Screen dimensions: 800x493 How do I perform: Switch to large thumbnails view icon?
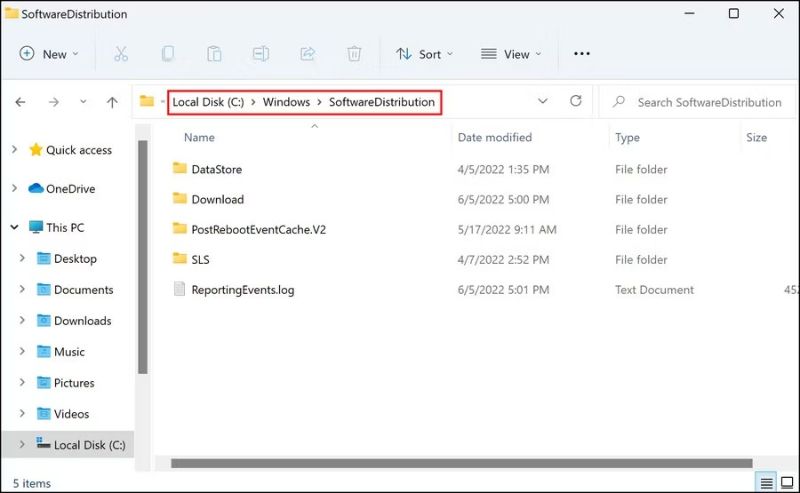(x=786, y=483)
